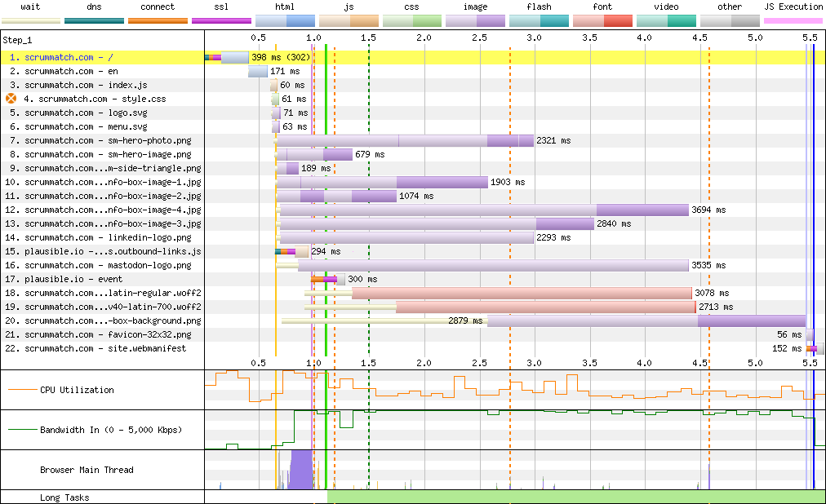Screen dimensions: 826x504
Task: Select request 5 scrummatch.com - logo.svg
Action: 78,113
